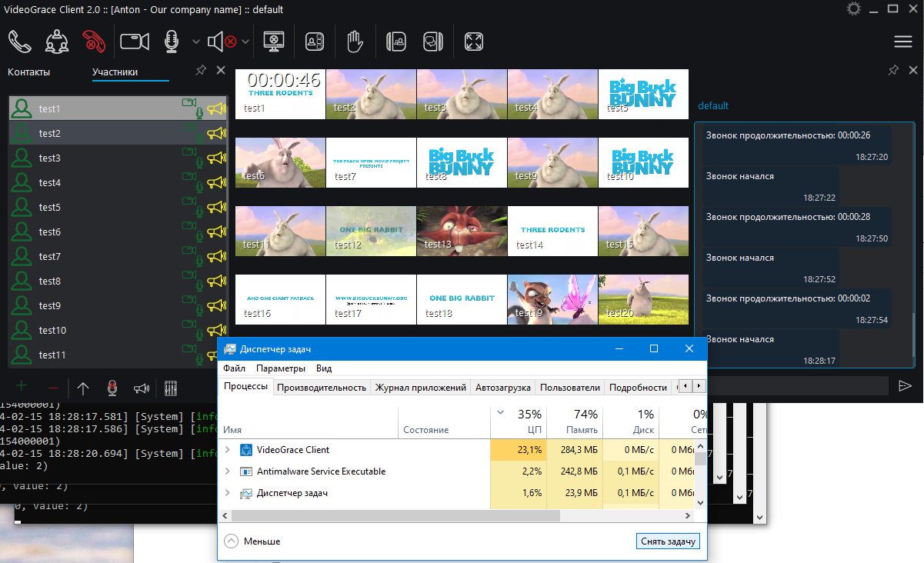Select the test13 video thumbnail

462,231
